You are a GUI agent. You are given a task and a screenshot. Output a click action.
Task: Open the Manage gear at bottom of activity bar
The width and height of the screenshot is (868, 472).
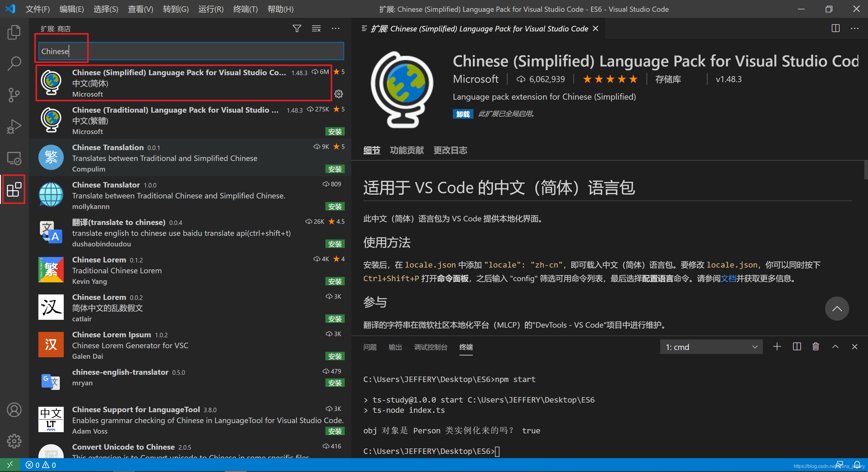click(x=14, y=441)
